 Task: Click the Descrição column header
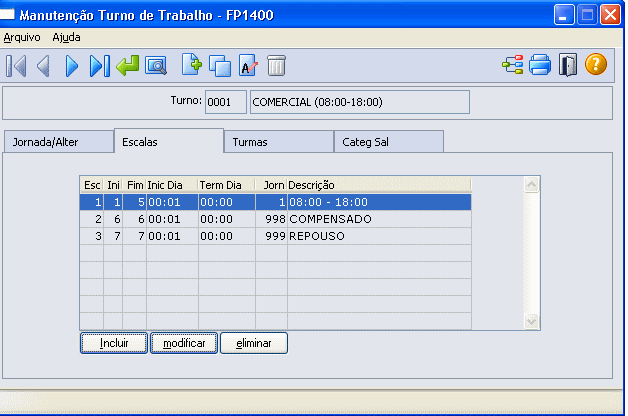379,185
